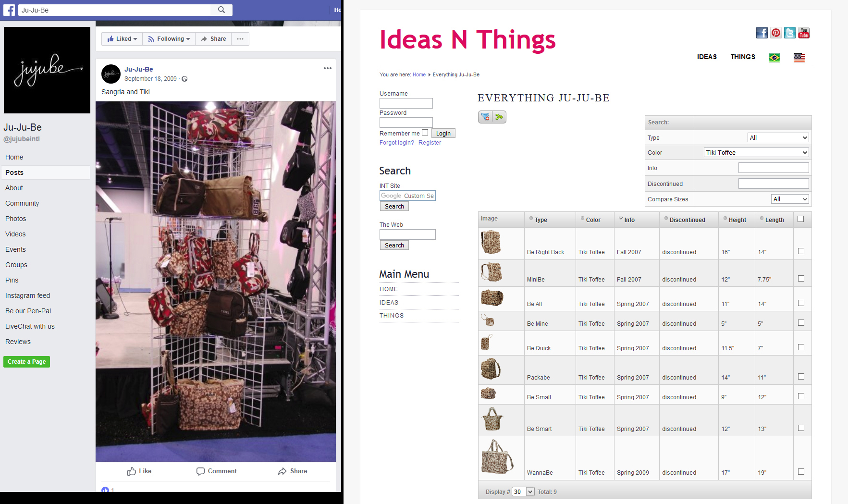The width and height of the screenshot is (848, 504).
Task: Sort table by Length column
Action: click(774, 220)
